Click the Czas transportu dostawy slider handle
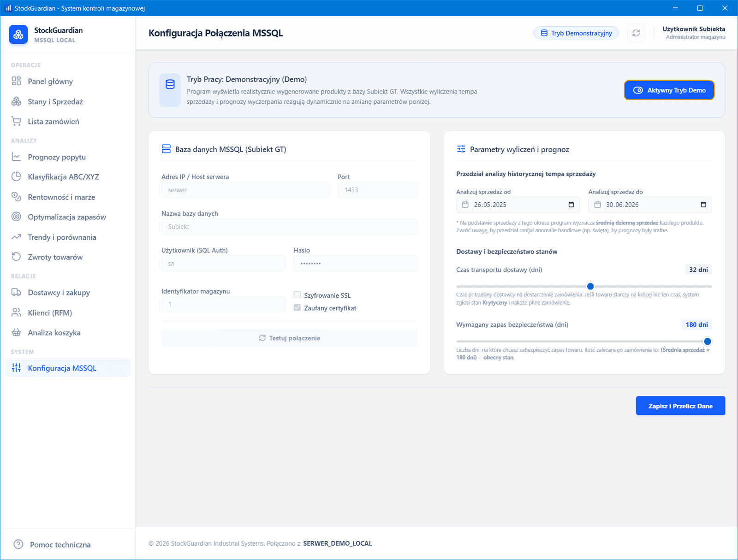Image resolution: width=738 pixels, height=560 pixels. pyautogui.click(x=590, y=286)
